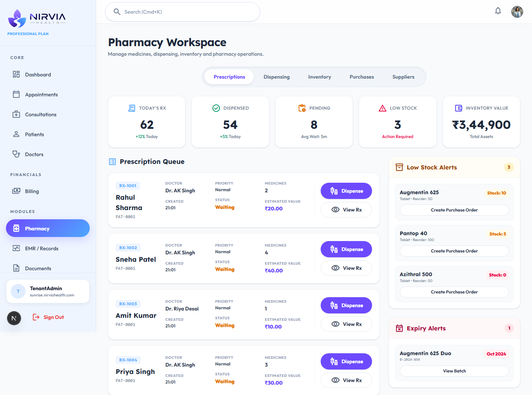
Task: Click the Pending clipboard clock icon
Action: click(302, 108)
